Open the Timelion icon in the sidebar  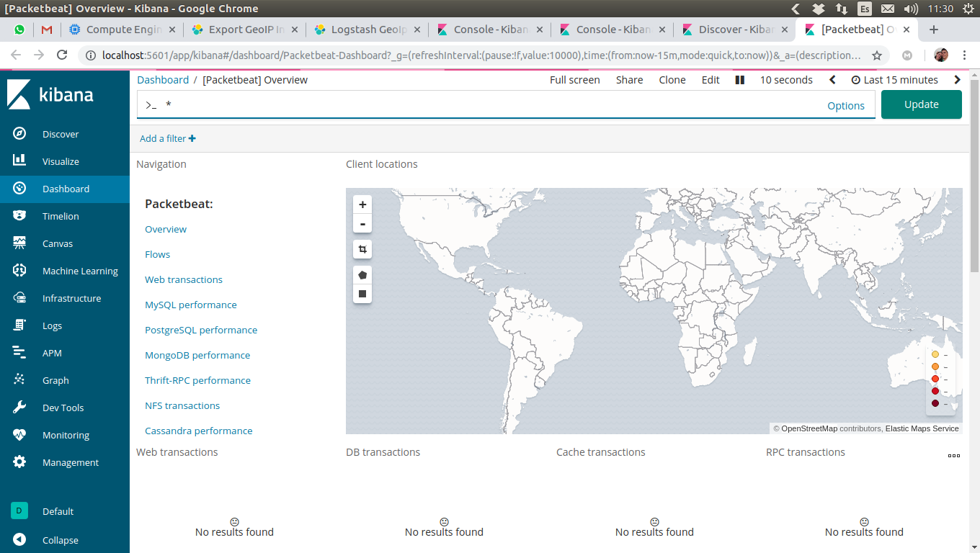[x=19, y=216]
